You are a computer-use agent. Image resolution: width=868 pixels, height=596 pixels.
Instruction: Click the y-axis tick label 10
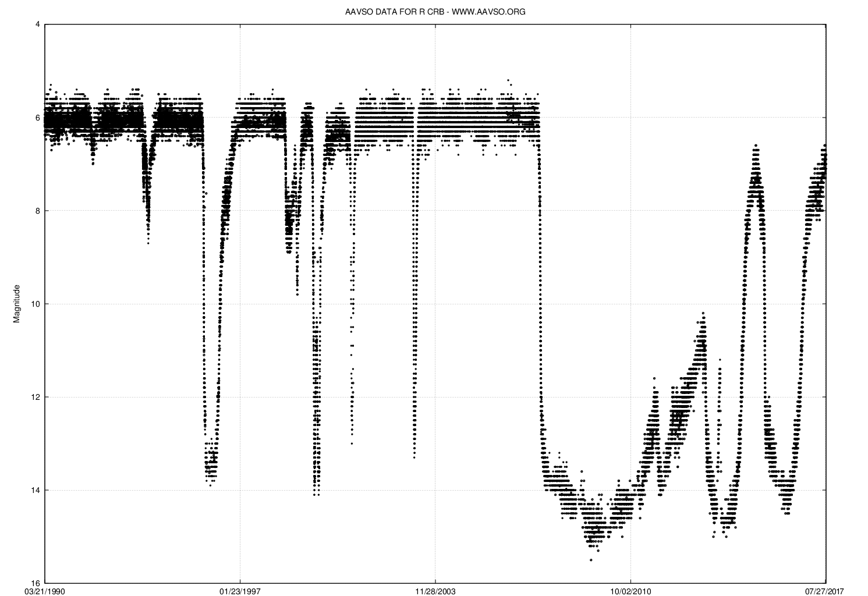(36, 304)
